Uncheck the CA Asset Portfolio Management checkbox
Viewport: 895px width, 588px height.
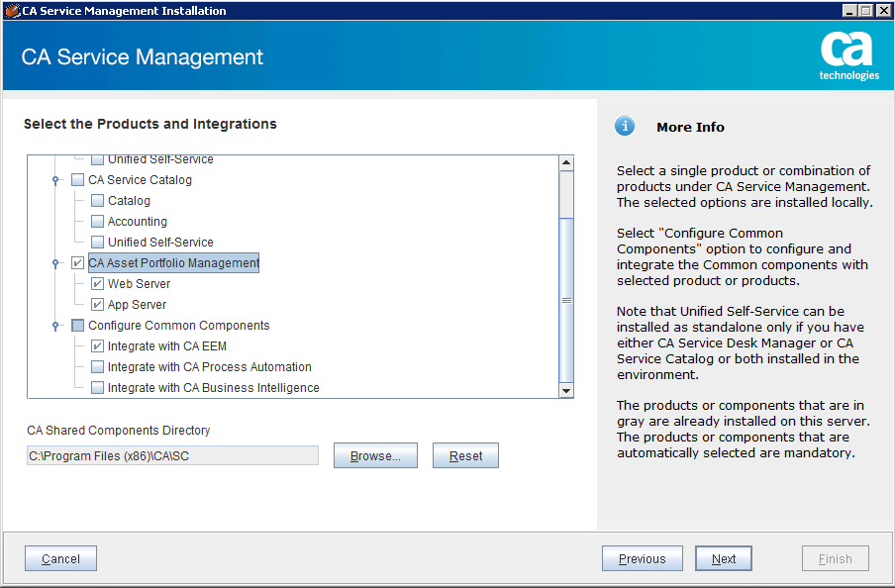(x=77, y=263)
